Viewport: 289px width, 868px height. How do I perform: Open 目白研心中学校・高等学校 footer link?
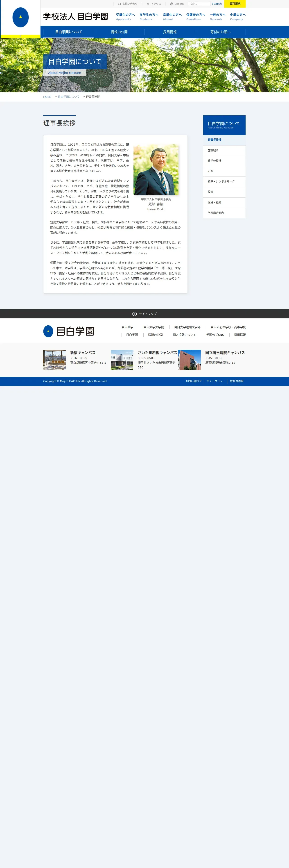click(x=228, y=327)
